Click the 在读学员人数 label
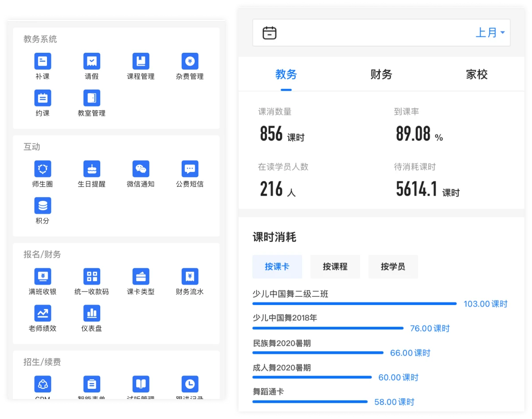532x419 pixels. click(283, 167)
